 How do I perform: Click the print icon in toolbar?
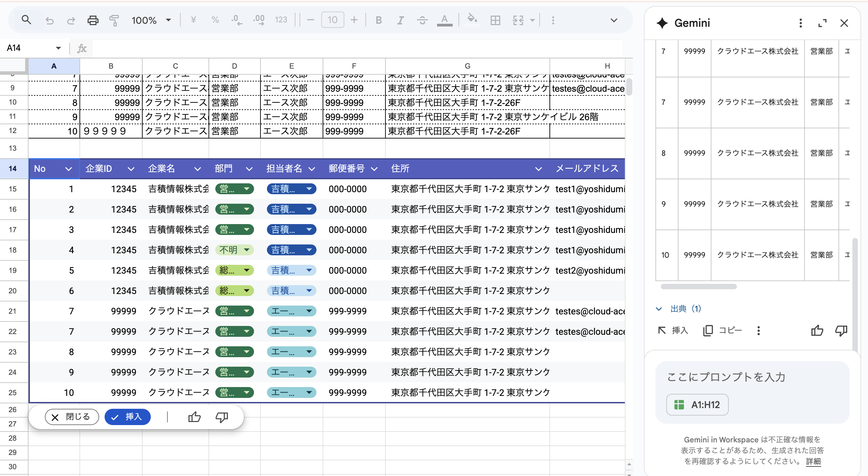tap(93, 20)
